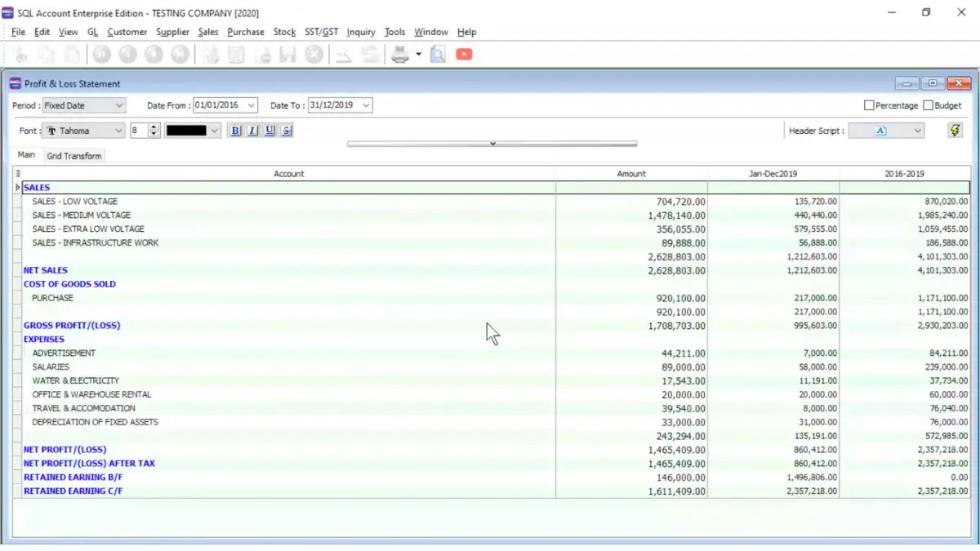Screen dimensions: 980x551
Task: Click the Profit & Loss window icon
Action: click(x=15, y=83)
